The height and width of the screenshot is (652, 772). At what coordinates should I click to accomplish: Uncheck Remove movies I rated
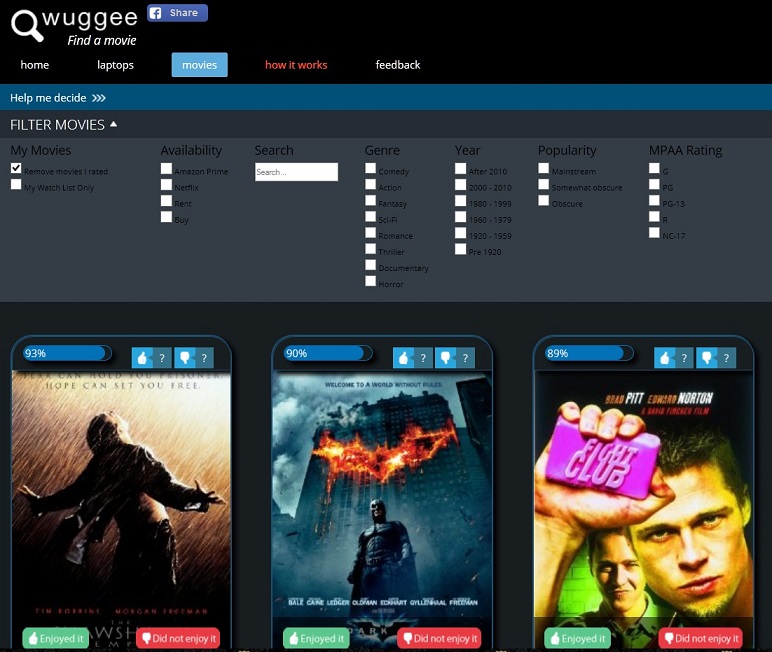pos(16,168)
